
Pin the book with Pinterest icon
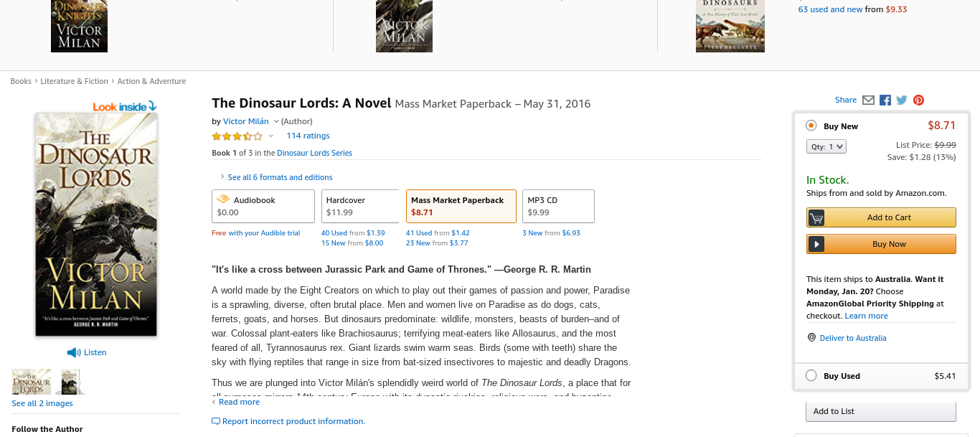tap(918, 100)
